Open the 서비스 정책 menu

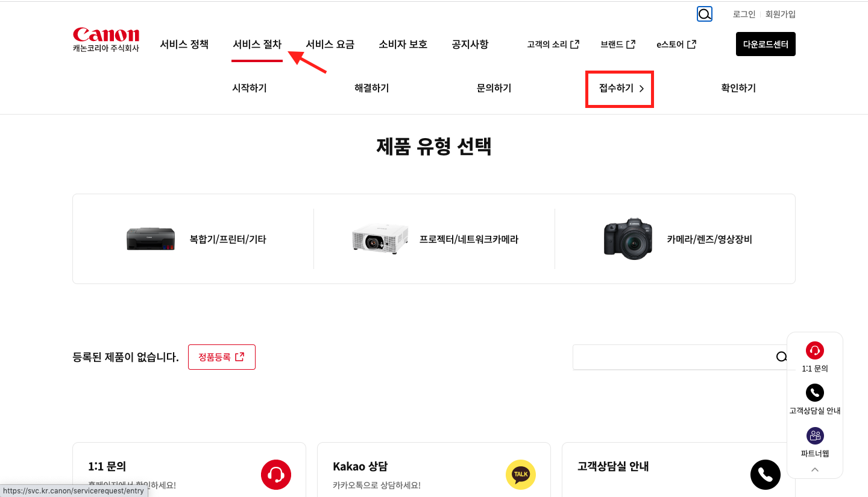184,43
